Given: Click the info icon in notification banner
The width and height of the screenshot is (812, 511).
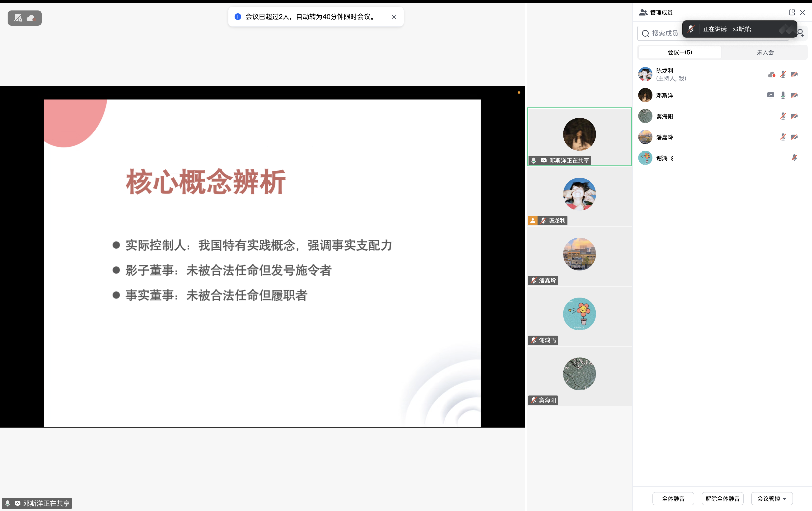Looking at the screenshot, I should tap(238, 17).
